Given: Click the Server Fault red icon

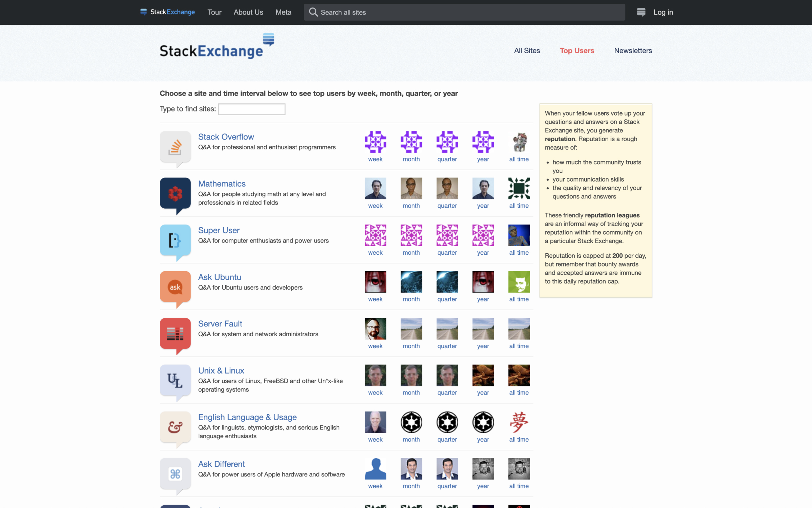Looking at the screenshot, I should (175, 334).
